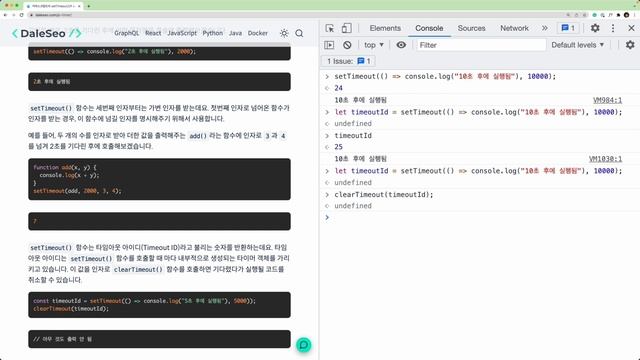The width and height of the screenshot is (640, 360).
Task: Select the top execution context dropdown
Action: click(x=374, y=45)
